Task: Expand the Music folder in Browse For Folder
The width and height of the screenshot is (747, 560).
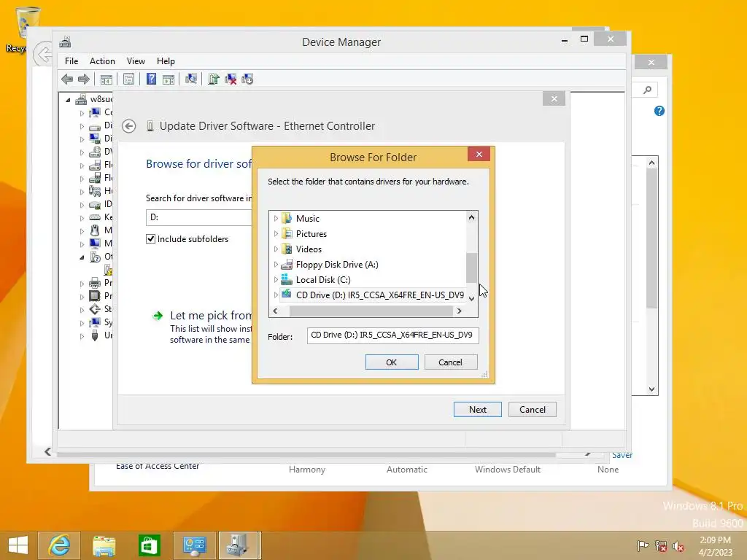Action: [276, 219]
